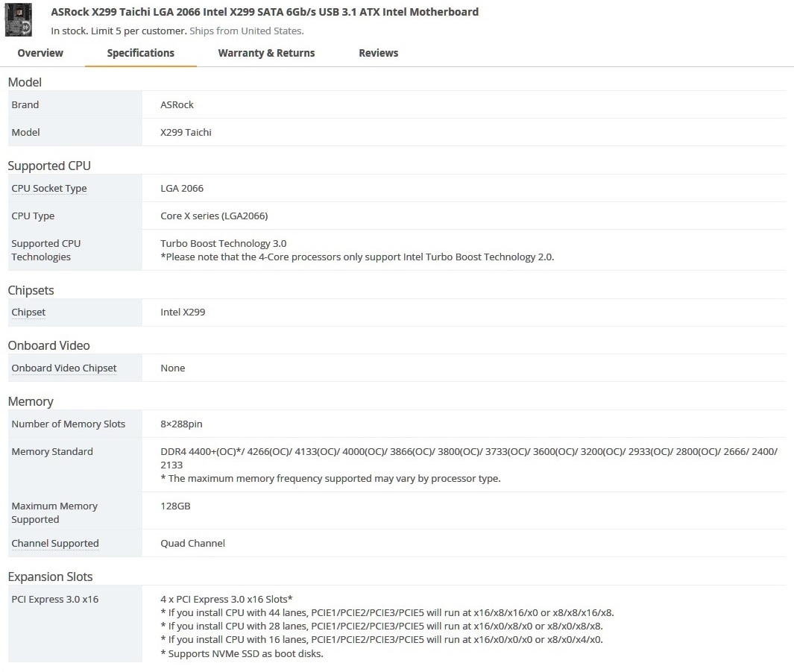Select the ASRock brand value
The width and height of the screenshot is (794, 672).
pos(177,105)
